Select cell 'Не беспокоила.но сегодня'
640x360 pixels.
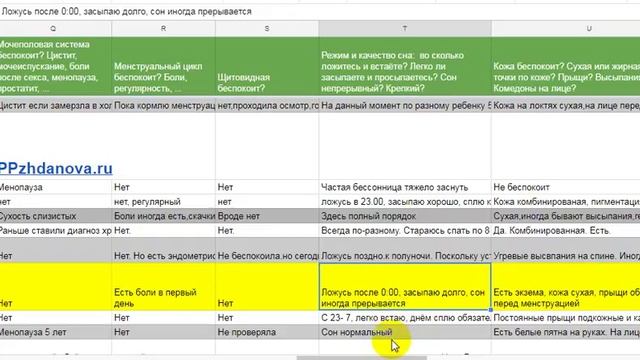[267, 250]
